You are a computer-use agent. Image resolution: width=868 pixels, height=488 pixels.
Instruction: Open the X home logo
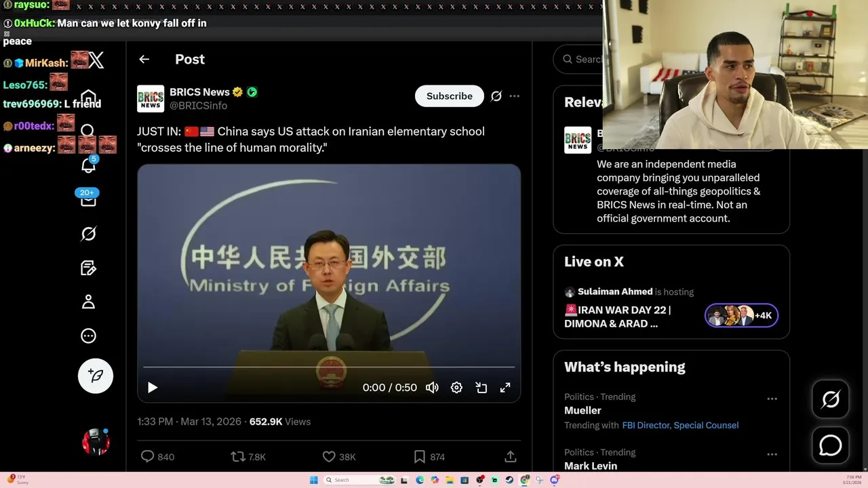click(x=96, y=60)
